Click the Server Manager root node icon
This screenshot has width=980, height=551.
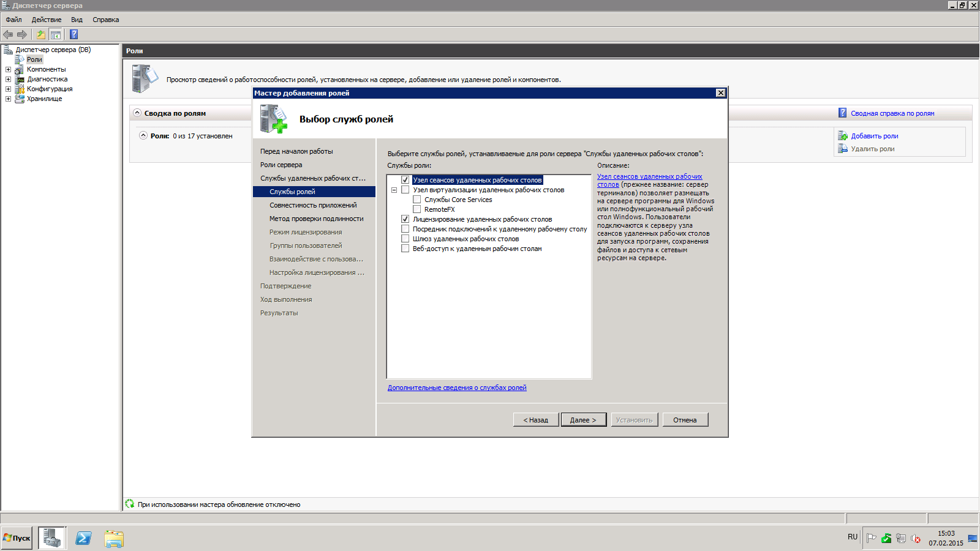click(x=9, y=50)
